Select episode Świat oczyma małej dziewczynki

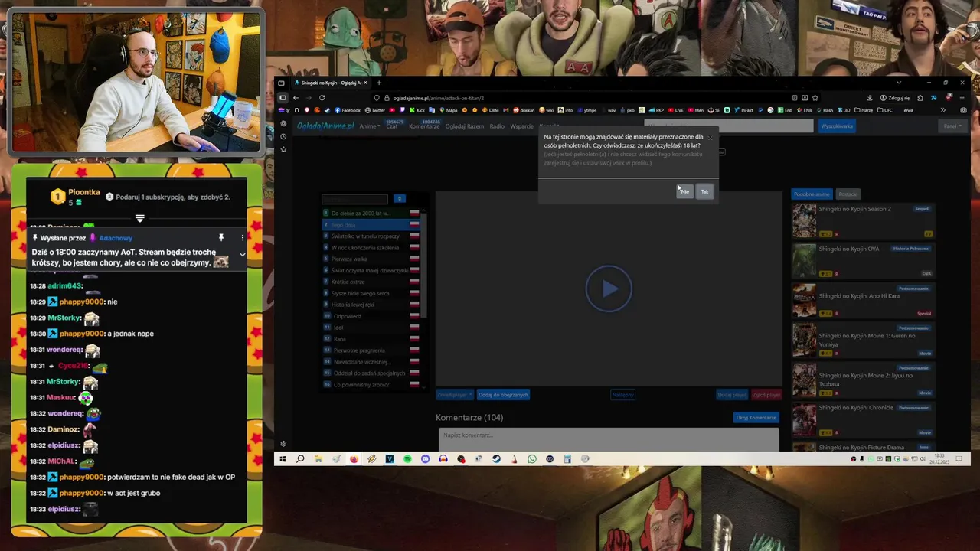pos(371,270)
